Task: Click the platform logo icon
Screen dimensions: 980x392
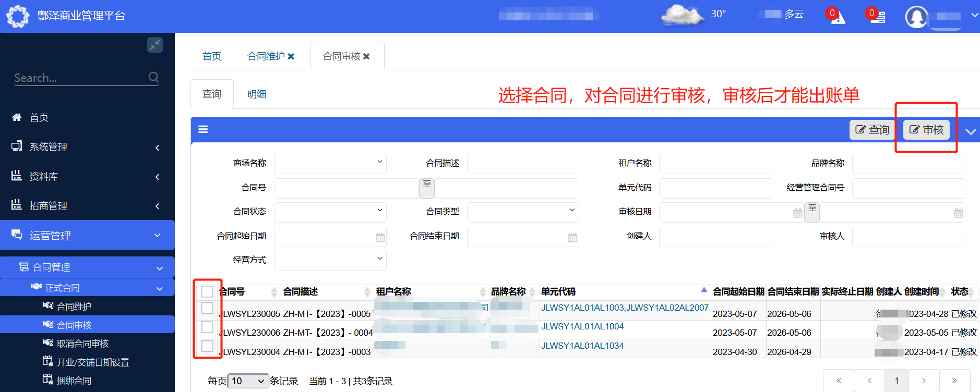Action: pos(18,16)
